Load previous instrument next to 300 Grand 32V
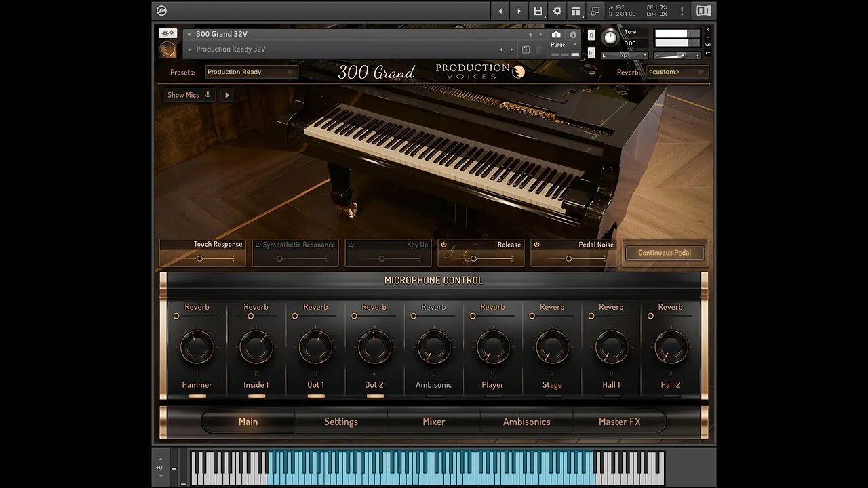The height and width of the screenshot is (488, 868). tap(531, 34)
